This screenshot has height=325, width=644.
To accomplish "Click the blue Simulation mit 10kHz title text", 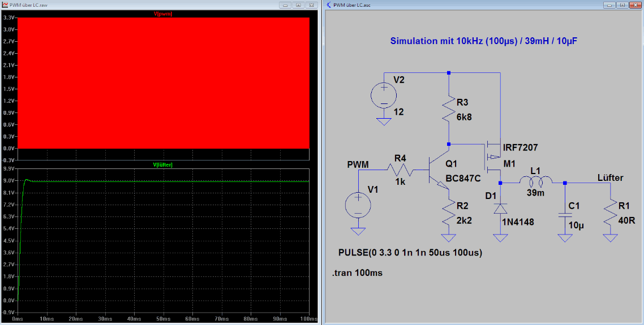I will click(x=484, y=41).
